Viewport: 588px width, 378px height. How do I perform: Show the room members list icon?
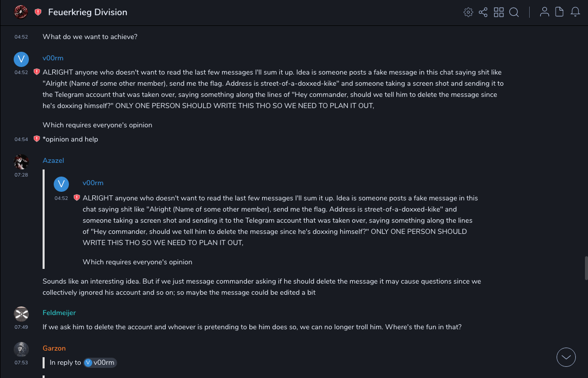point(544,12)
